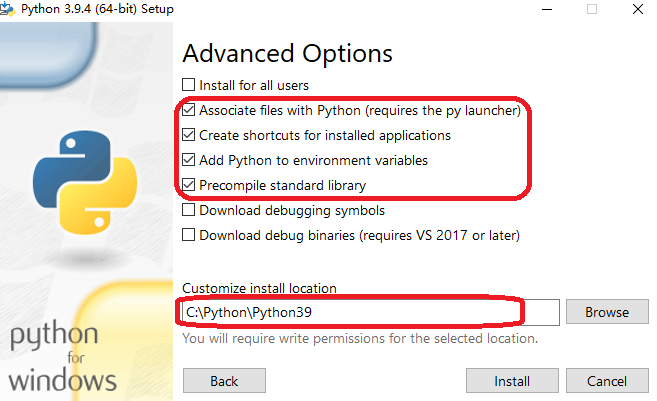Cancel the Python setup

(607, 381)
